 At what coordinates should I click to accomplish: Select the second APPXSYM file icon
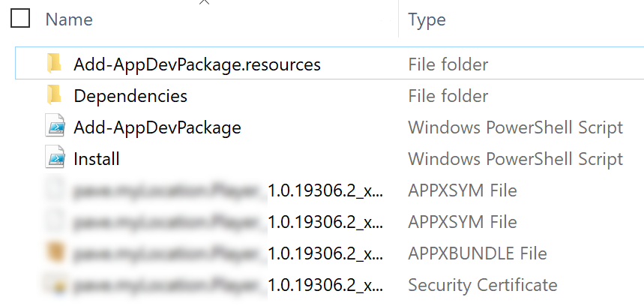55,222
